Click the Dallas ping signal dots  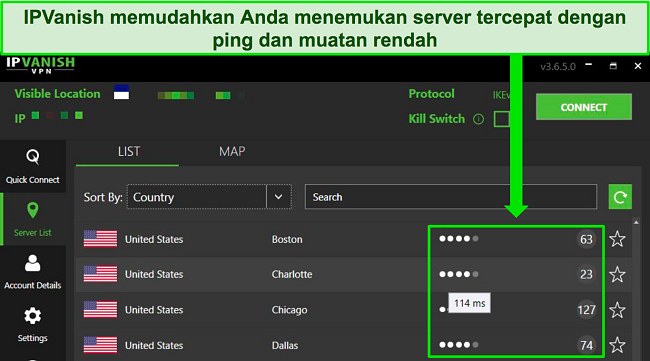coord(458,345)
